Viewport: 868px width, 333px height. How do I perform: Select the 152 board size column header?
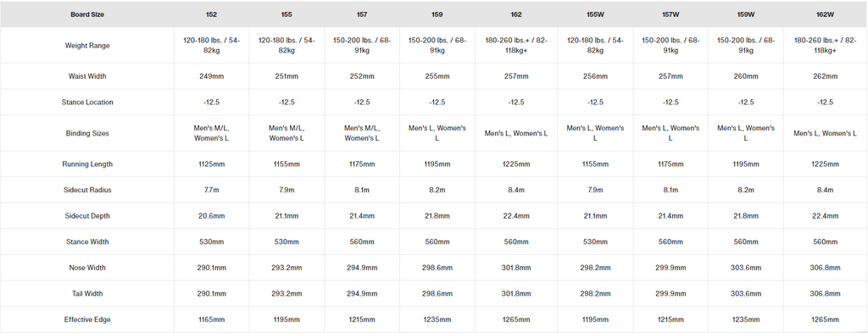click(x=211, y=15)
